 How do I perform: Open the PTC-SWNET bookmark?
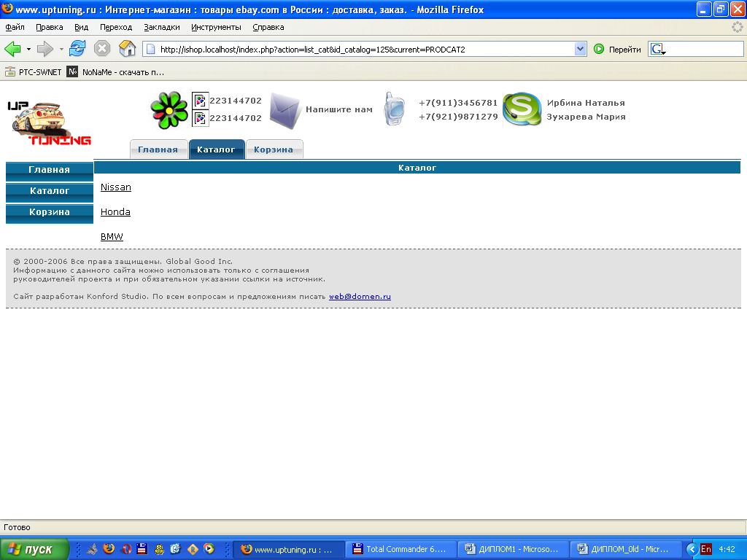34,72
